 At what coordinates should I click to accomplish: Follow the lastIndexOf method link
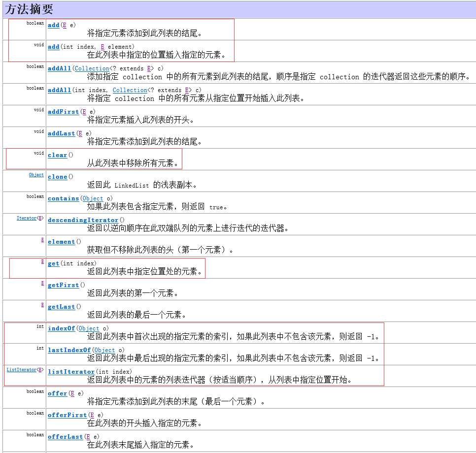click(69, 351)
